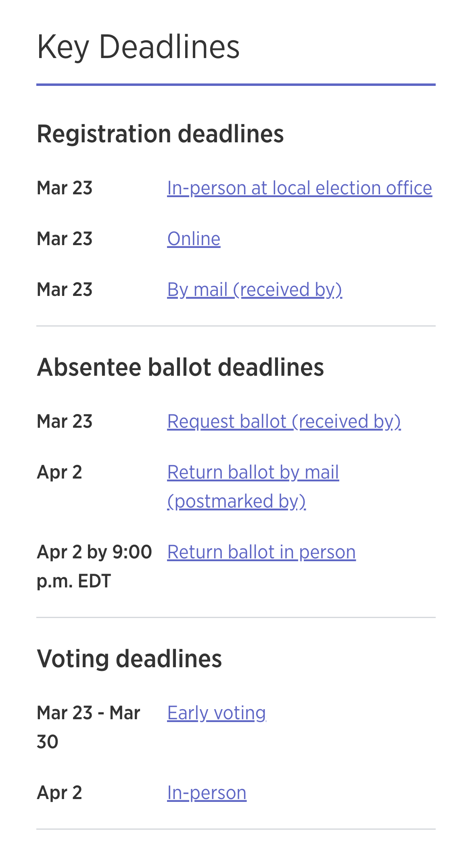Select 'Request ballot (received by)'
472x868 pixels.
[x=285, y=421]
